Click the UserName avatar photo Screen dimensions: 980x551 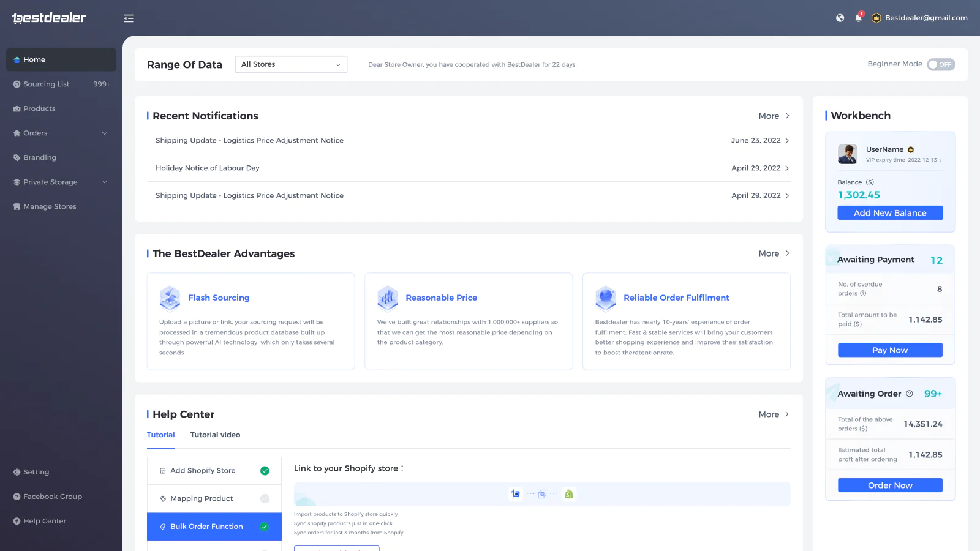(848, 154)
